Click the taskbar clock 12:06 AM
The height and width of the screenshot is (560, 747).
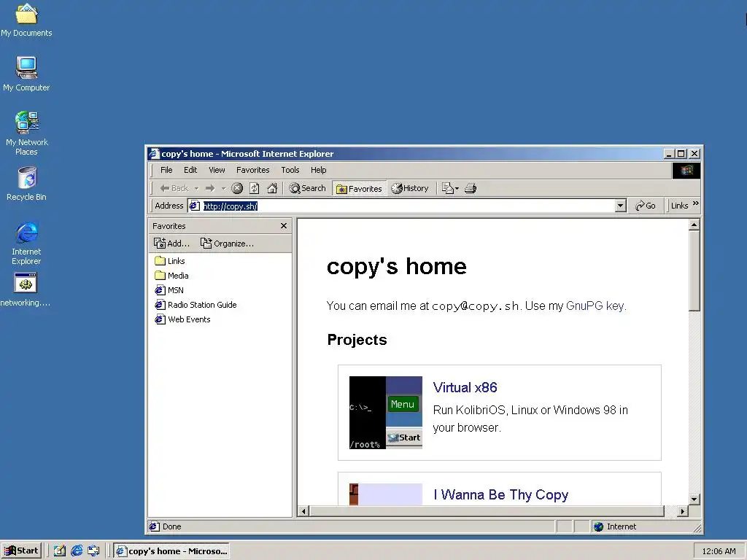(x=719, y=551)
